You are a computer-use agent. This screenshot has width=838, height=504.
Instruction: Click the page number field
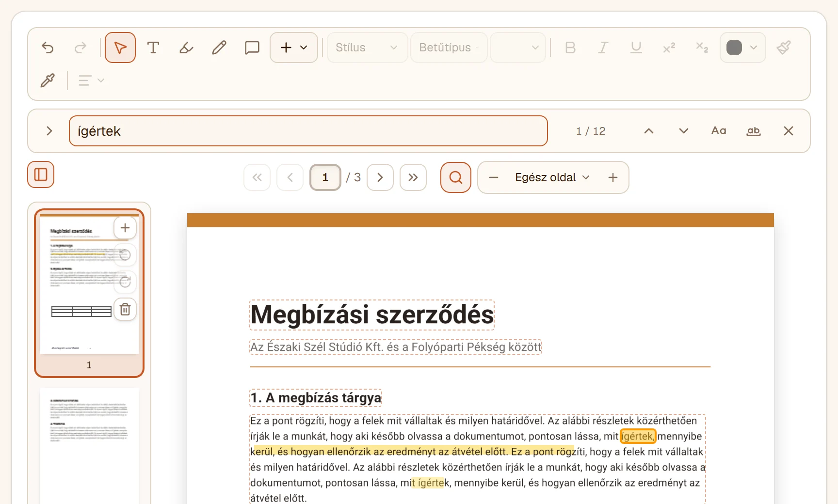pos(325,177)
